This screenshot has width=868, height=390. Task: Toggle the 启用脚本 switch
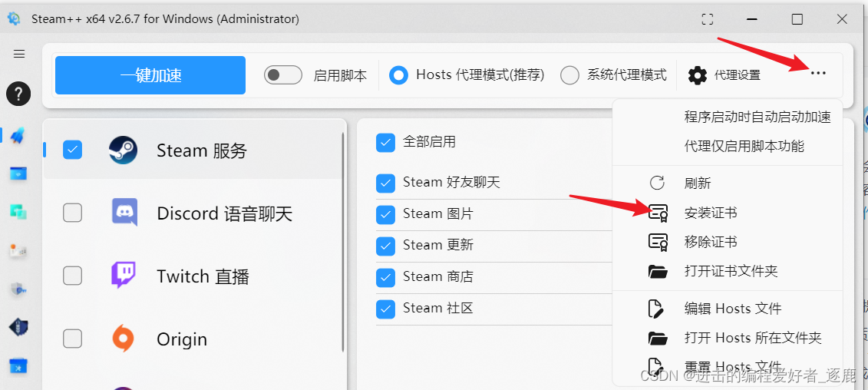pyautogui.click(x=283, y=74)
